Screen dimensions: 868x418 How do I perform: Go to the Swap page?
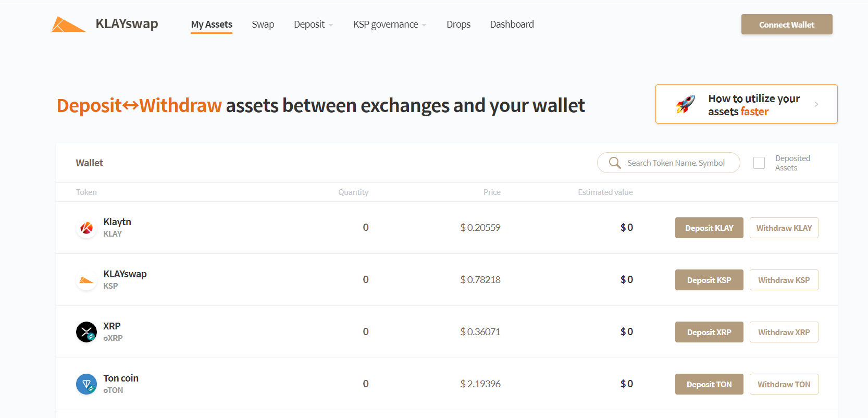pyautogui.click(x=263, y=24)
